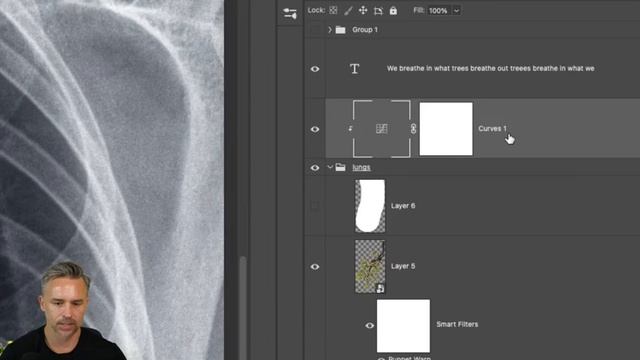Image resolution: width=640 pixels, height=360 pixels.
Task: Hide the text layer eye icon
Action: [x=315, y=69]
